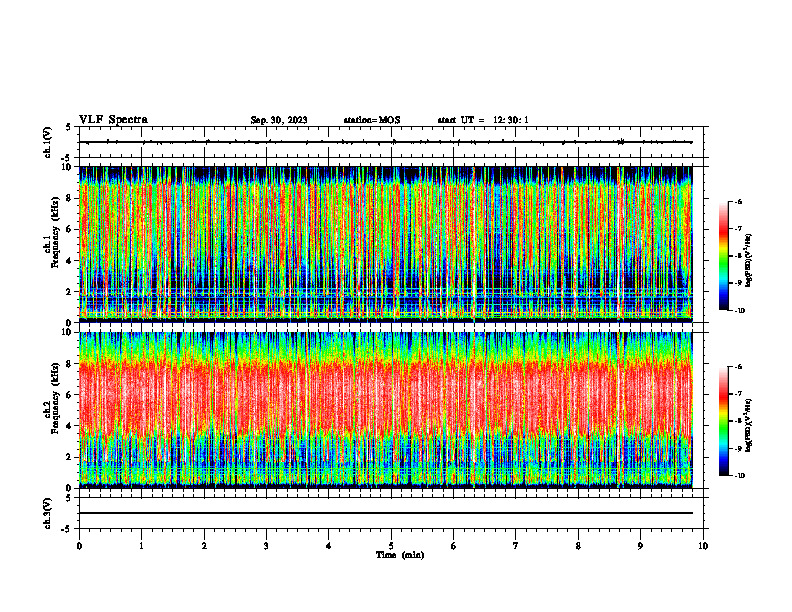The width and height of the screenshot is (792, 612).
Task: Click the ch.1 spectrogram color scale bar
Action: point(723,256)
